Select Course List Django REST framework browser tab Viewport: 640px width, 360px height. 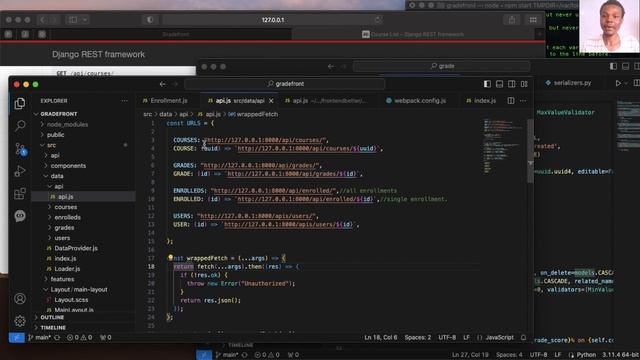(413, 34)
